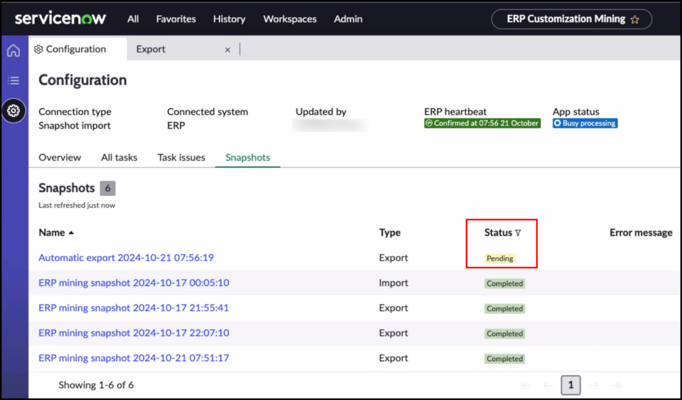
Task: Go to last page arrow in pagination
Action: (x=616, y=385)
